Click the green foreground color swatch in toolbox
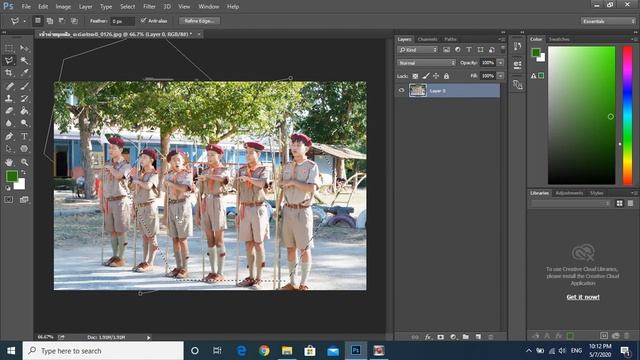This screenshot has height=360, width=640. click(11, 176)
